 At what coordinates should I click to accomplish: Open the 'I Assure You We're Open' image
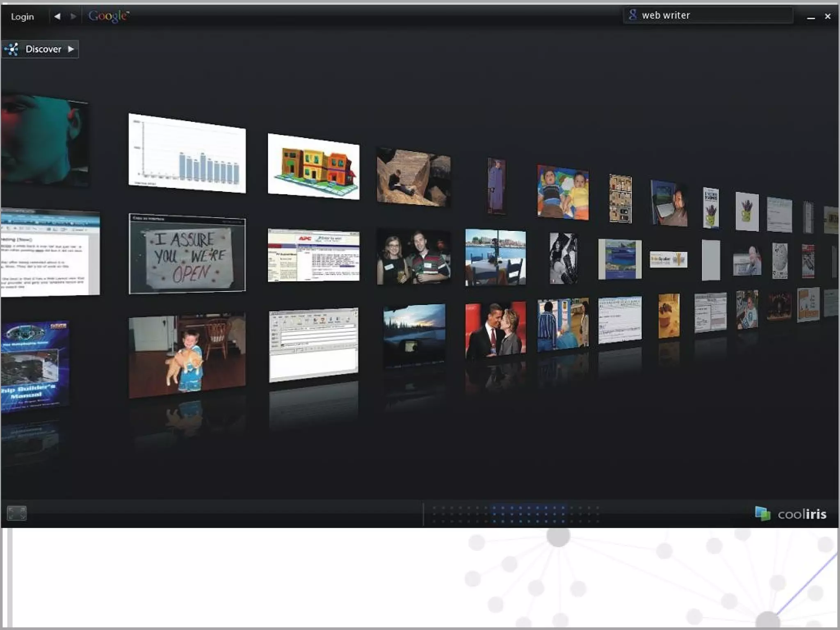[187, 254]
